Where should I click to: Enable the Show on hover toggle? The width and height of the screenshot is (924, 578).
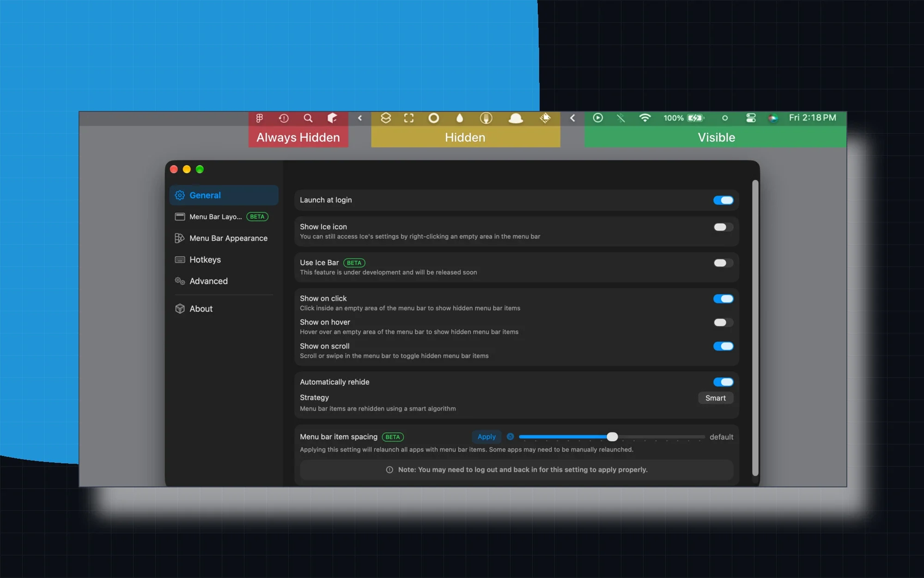(x=723, y=322)
